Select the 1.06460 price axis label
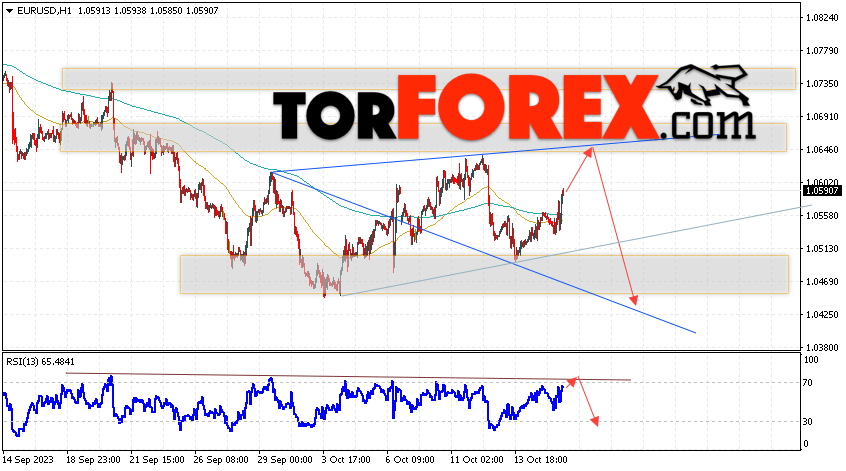 [x=822, y=149]
